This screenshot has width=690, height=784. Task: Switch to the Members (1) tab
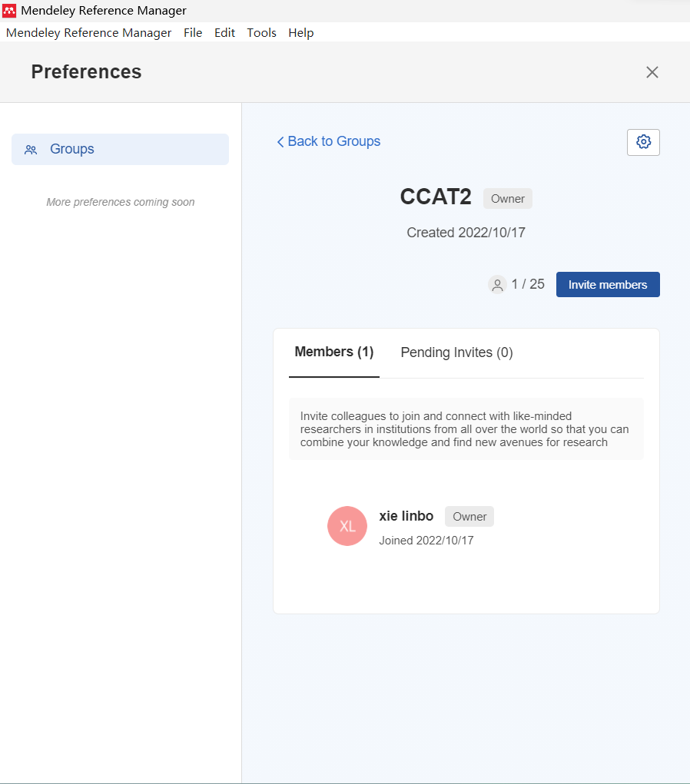(x=334, y=352)
